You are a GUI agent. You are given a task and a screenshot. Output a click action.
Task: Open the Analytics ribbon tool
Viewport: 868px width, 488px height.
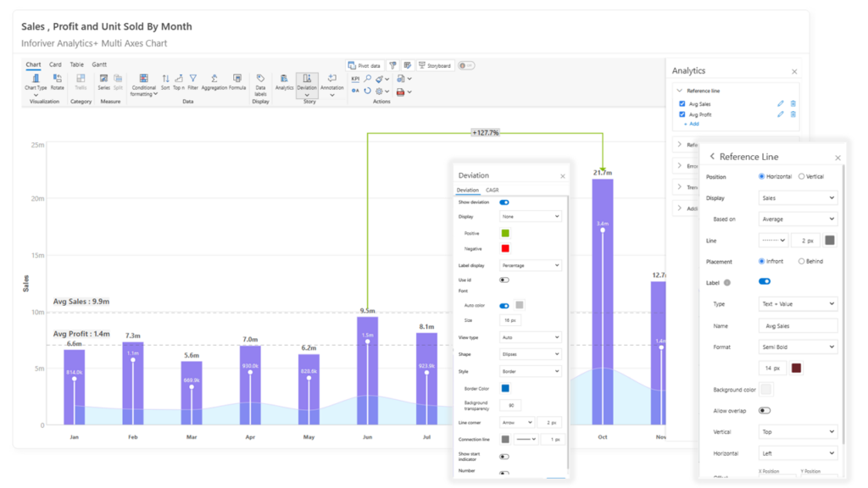pyautogui.click(x=284, y=81)
